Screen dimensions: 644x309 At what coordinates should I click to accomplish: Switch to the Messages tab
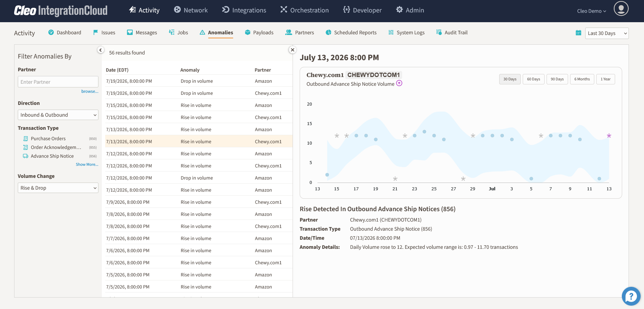[142, 33]
